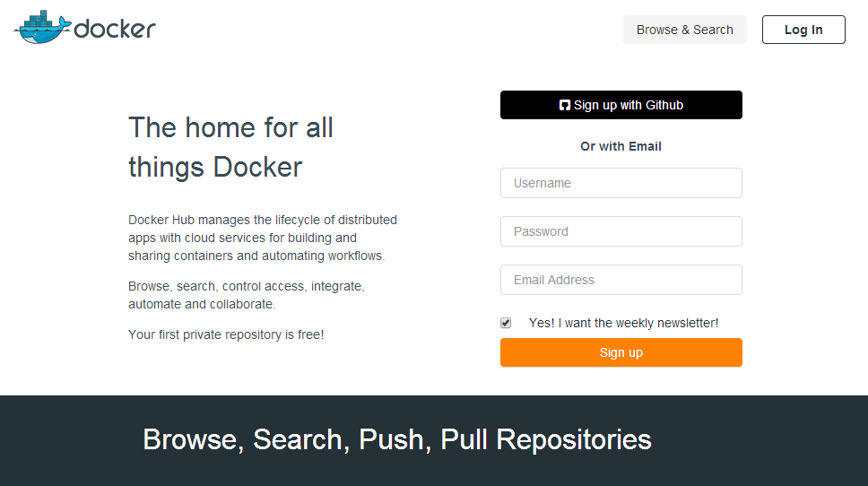Screen dimensions: 868x486
Task: Click the Docker whale logo icon
Action: [x=43, y=27]
